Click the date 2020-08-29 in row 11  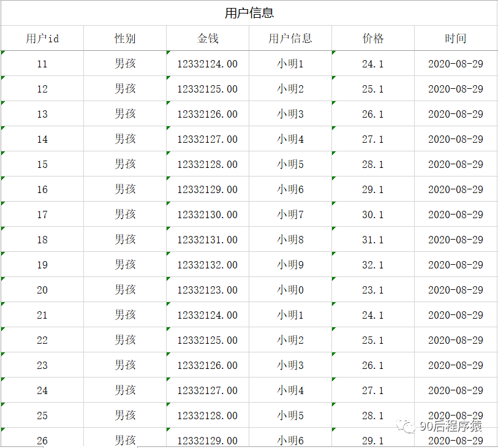[456, 64]
